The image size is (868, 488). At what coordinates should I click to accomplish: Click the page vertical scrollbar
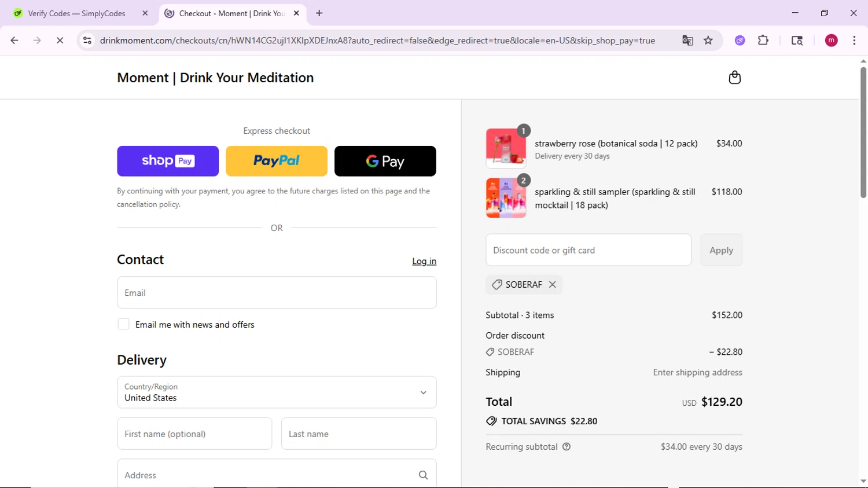pyautogui.click(x=863, y=133)
